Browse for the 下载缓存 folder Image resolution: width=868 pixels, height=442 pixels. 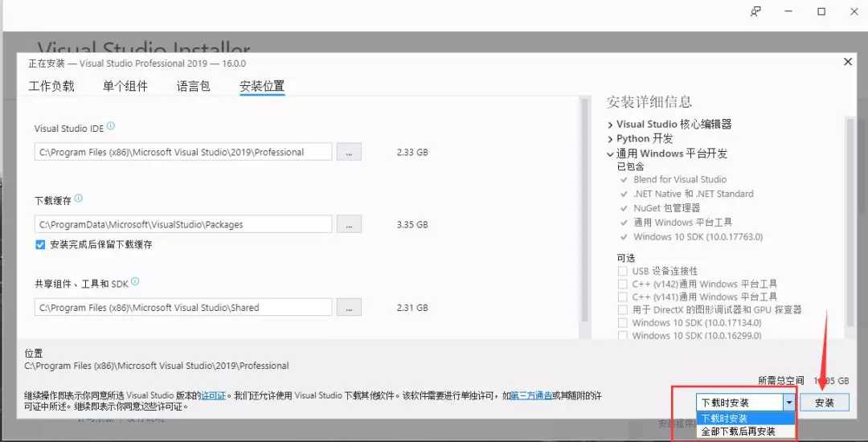[349, 224]
